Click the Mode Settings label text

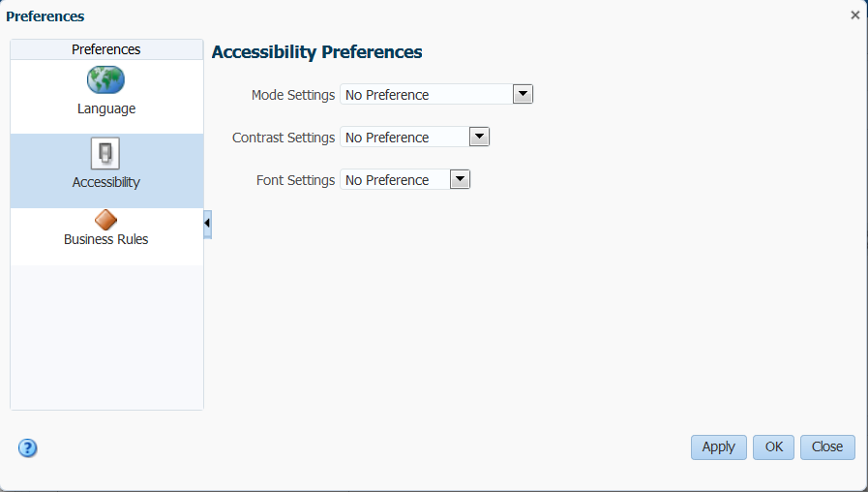pyautogui.click(x=293, y=95)
